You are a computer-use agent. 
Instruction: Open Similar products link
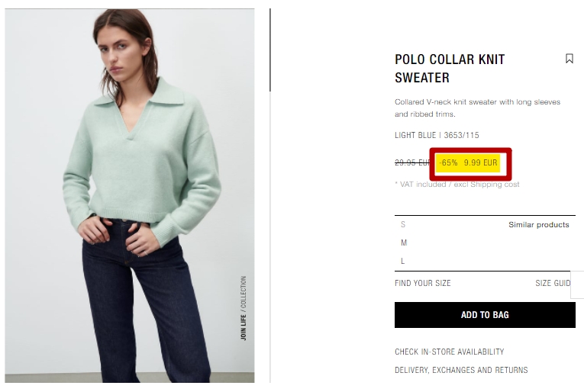pyautogui.click(x=538, y=225)
